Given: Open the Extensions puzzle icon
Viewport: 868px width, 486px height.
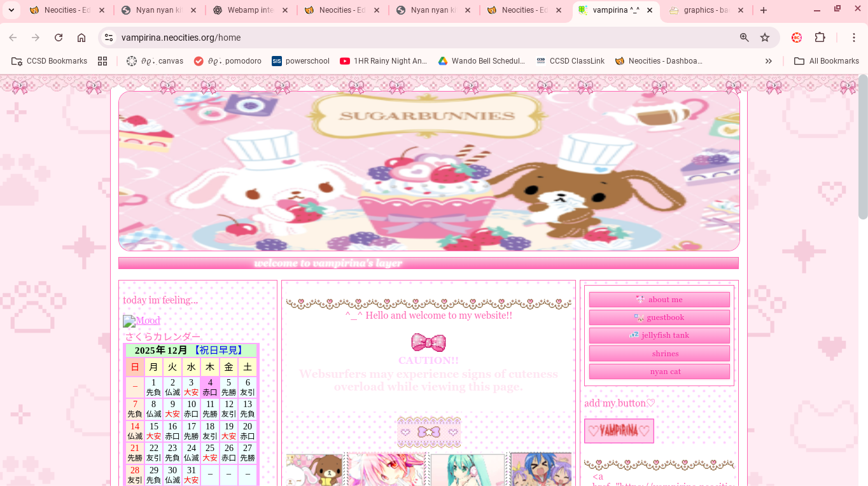Looking at the screenshot, I should [820, 38].
